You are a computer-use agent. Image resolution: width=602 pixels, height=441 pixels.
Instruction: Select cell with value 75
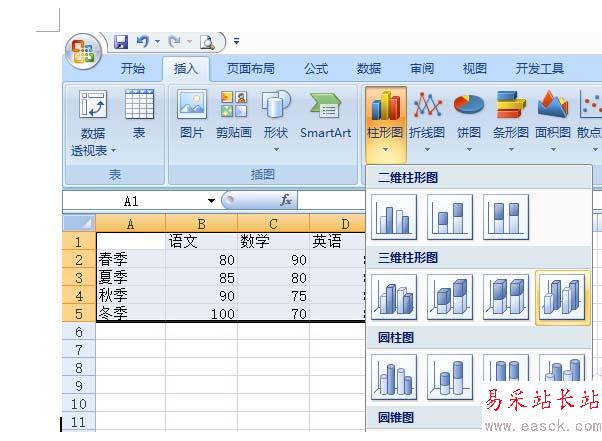[x=273, y=296]
